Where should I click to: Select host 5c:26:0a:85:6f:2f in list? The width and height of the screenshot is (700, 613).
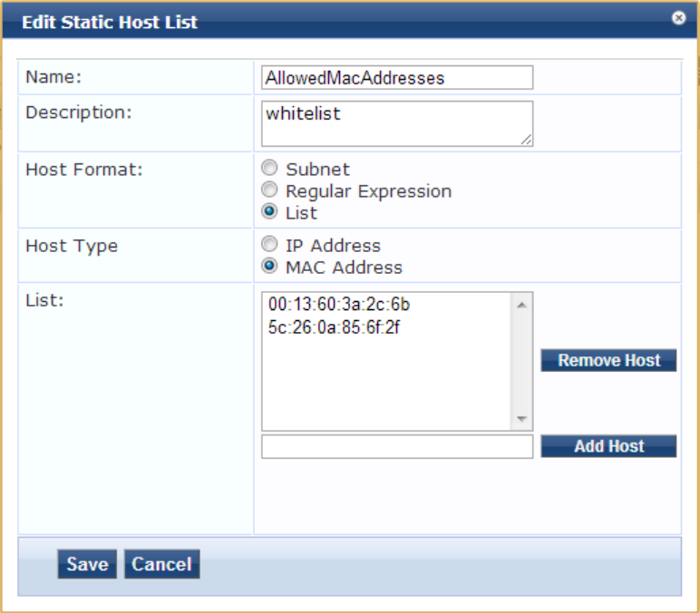pos(334,326)
